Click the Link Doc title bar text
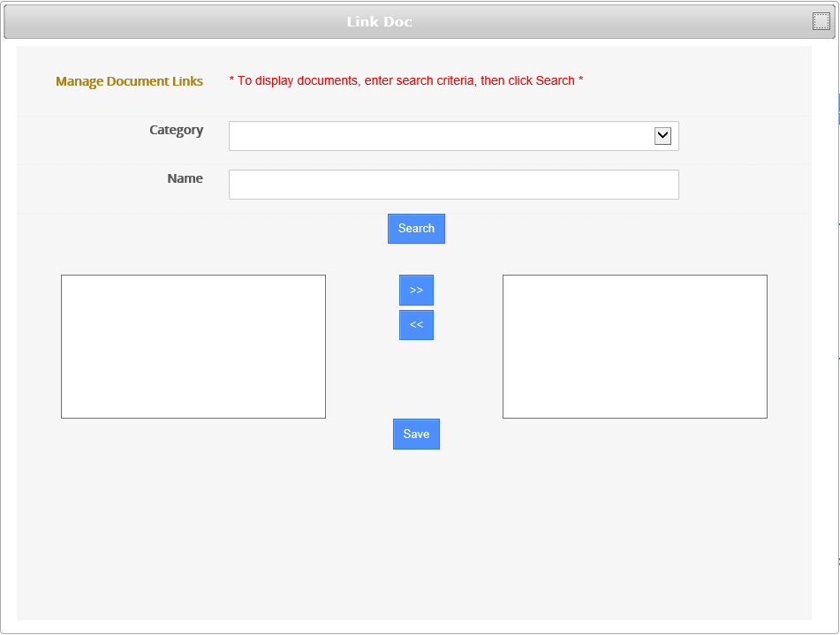 379,22
